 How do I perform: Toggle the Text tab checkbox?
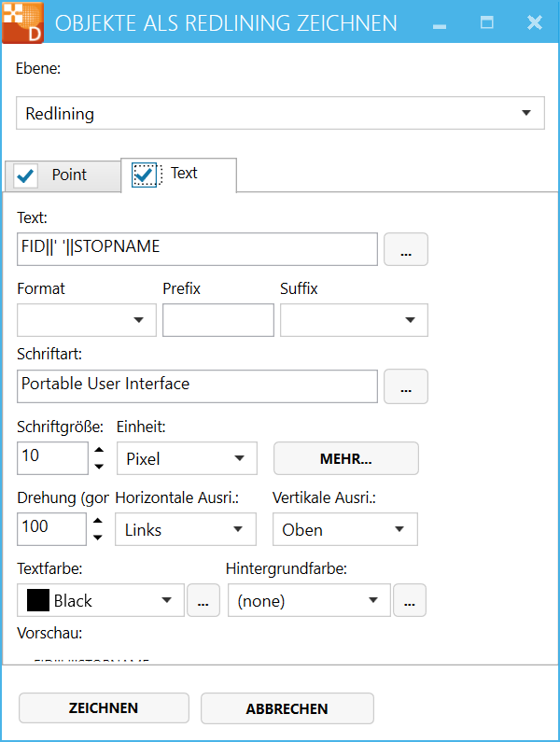click(145, 174)
